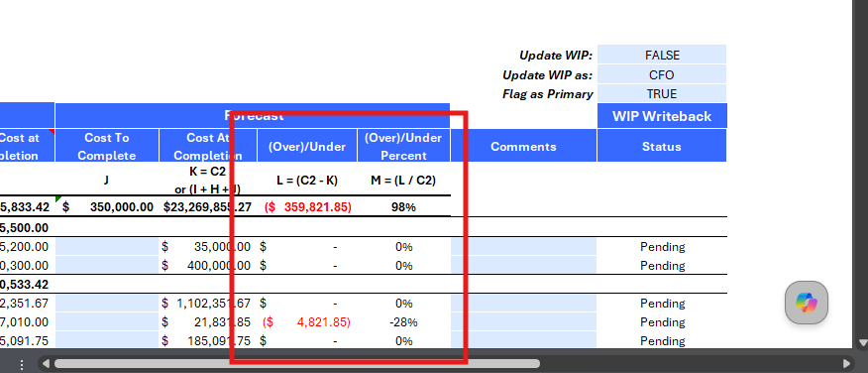This screenshot has height=373, width=868.
Task: Select the Status column header
Action: coord(662,146)
